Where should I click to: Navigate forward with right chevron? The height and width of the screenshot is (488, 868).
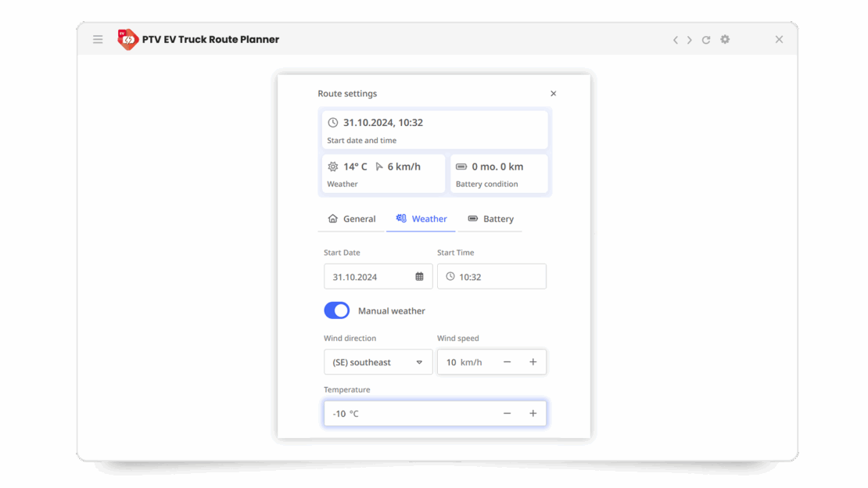point(689,40)
